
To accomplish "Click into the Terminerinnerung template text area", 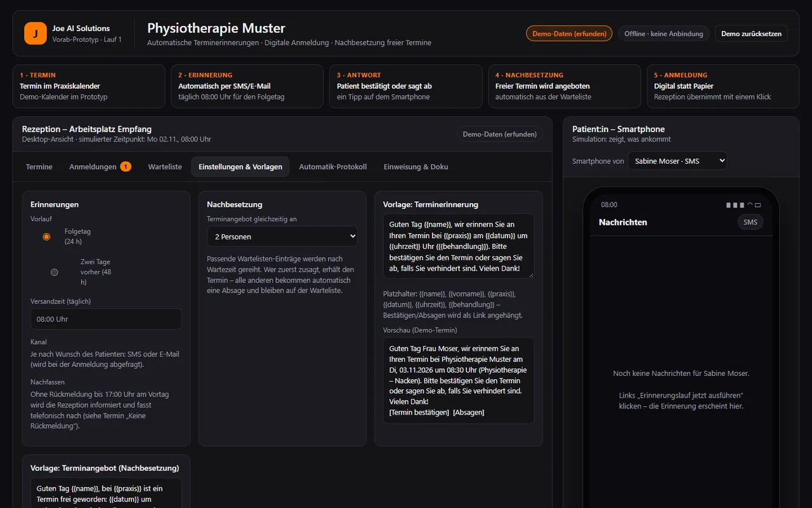I will click(x=459, y=246).
